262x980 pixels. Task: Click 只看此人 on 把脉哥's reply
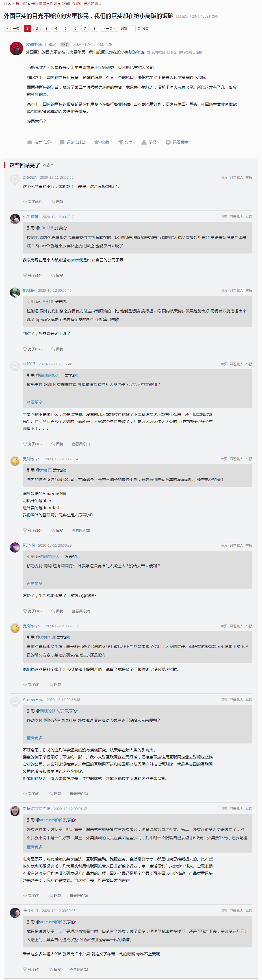[x=236, y=291]
